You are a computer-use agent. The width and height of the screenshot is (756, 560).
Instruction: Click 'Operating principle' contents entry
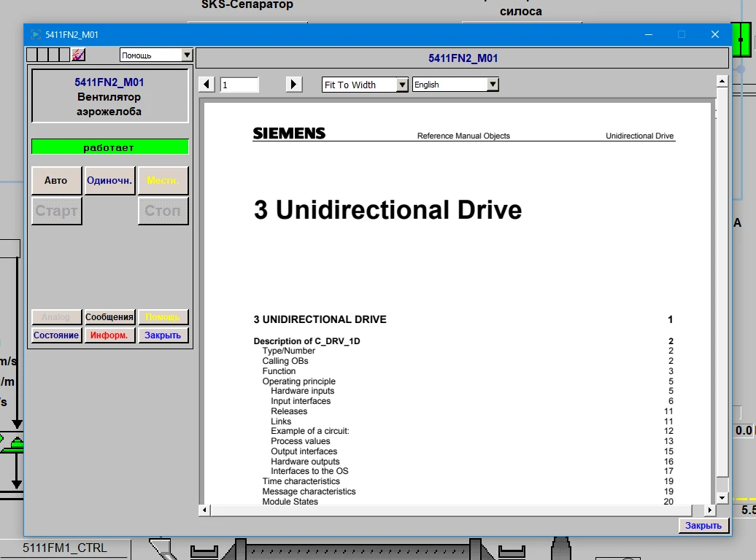tap(298, 381)
